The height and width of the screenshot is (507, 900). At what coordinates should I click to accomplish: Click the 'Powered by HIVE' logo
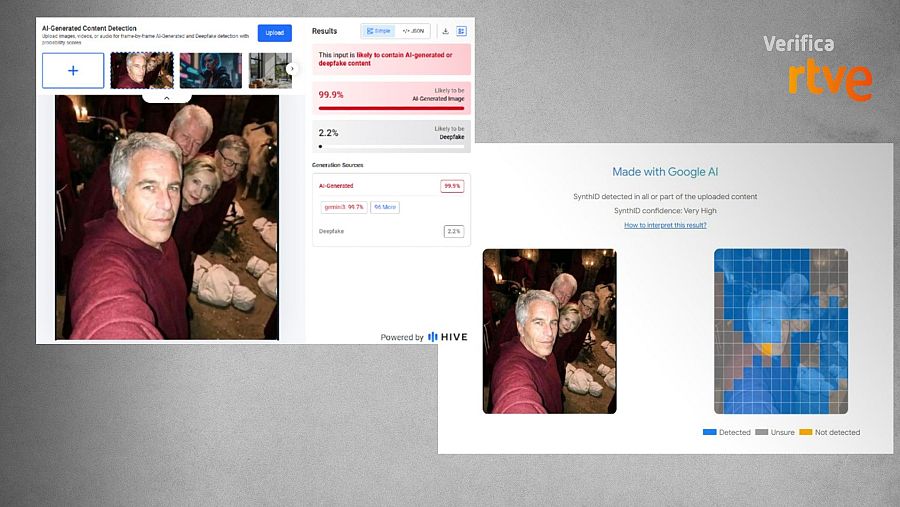(424, 337)
